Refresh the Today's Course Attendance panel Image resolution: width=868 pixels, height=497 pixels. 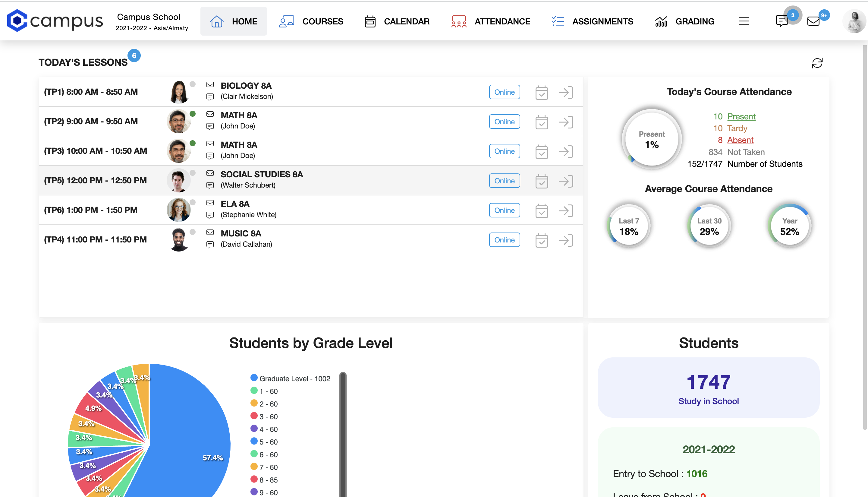pos(818,63)
